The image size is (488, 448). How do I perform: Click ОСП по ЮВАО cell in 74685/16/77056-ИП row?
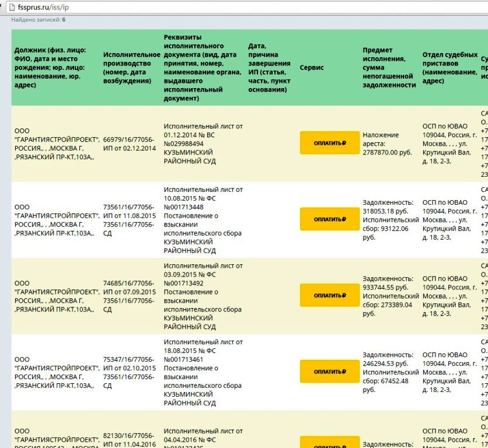[x=449, y=296]
